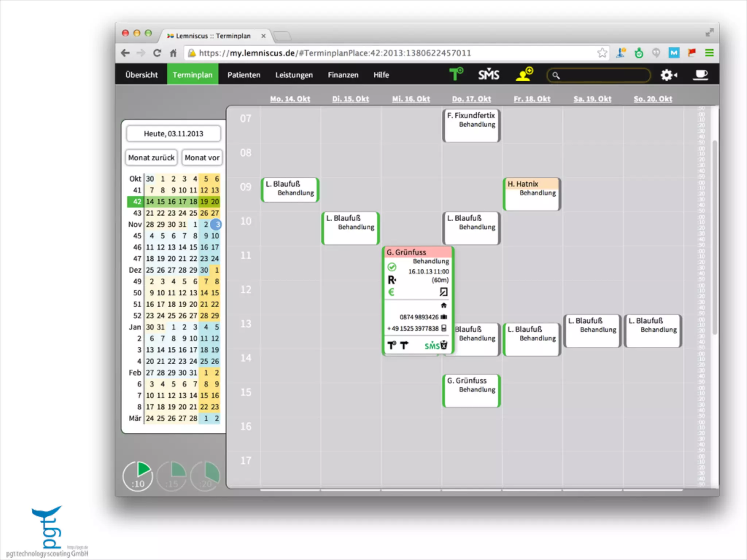The height and width of the screenshot is (560, 747).
Task: Click the green SMS icon in the Grünfuss appointment card
Action: tap(431, 346)
